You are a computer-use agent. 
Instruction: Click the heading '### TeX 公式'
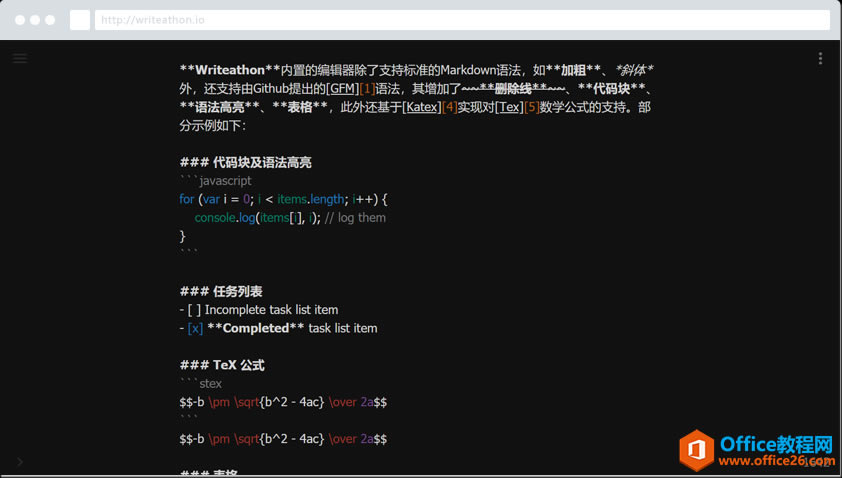coord(222,365)
